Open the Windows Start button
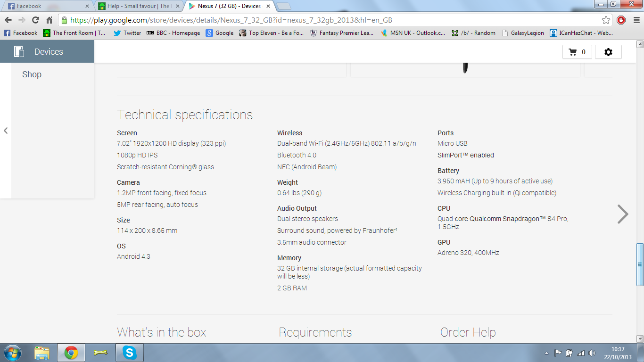This screenshot has width=644, height=362. [x=12, y=353]
